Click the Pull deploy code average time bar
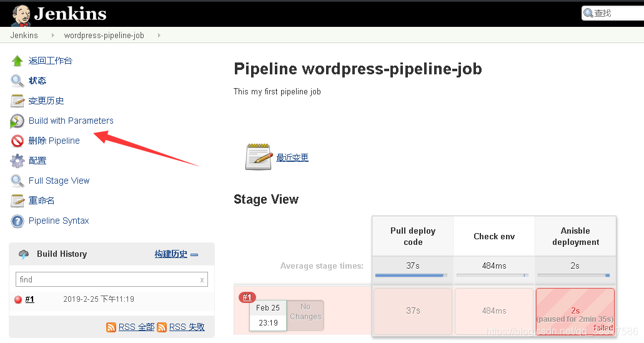The height and width of the screenshot is (343, 644). coord(411,276)
